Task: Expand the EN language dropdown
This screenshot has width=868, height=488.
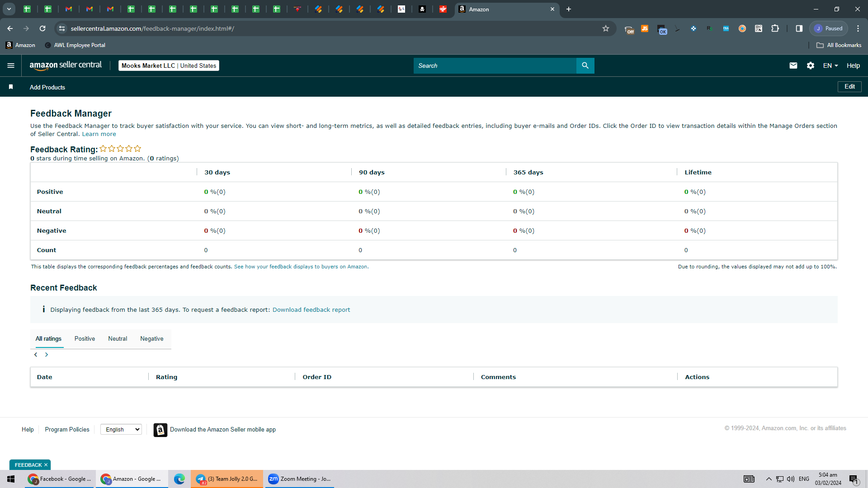Action: point(830,66)
